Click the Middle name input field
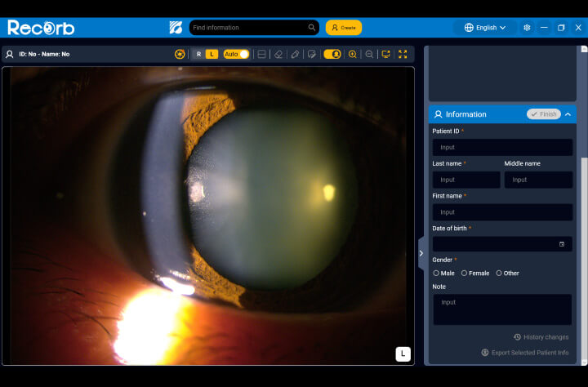 click(538, 180)
